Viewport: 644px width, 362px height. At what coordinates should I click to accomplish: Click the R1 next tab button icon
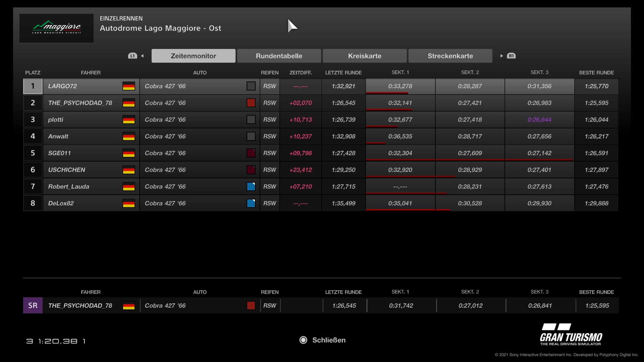pyautogui.click(x=511, y=56)
